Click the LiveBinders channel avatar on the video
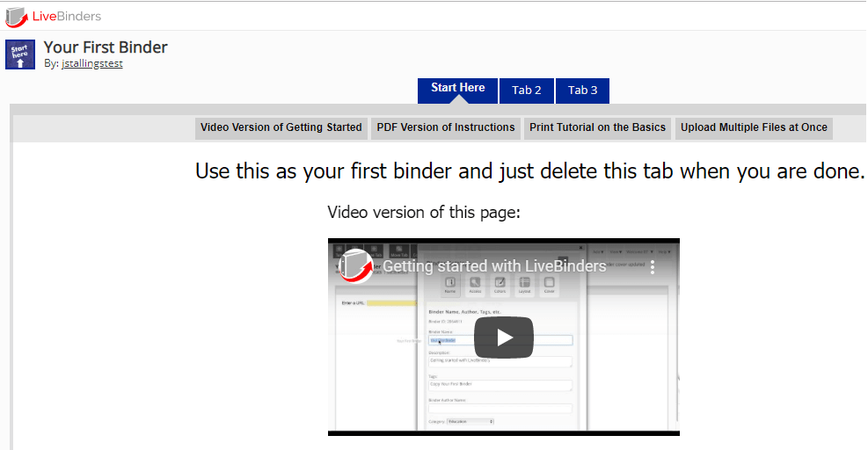The width and height of the screenshot is (868, 450). click(x=356, y=266)
